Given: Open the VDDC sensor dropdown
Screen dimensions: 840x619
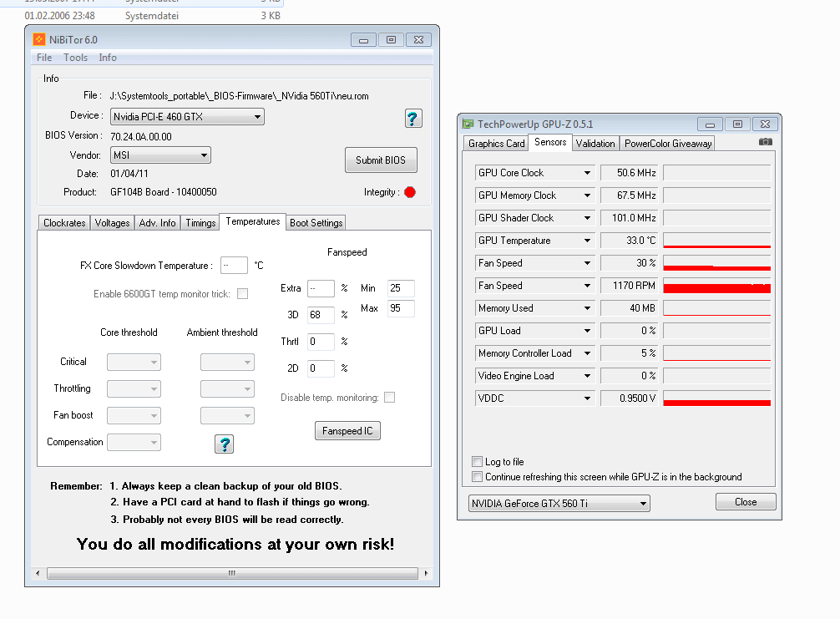Looking at the screenshot, I should tap(534, 398).
